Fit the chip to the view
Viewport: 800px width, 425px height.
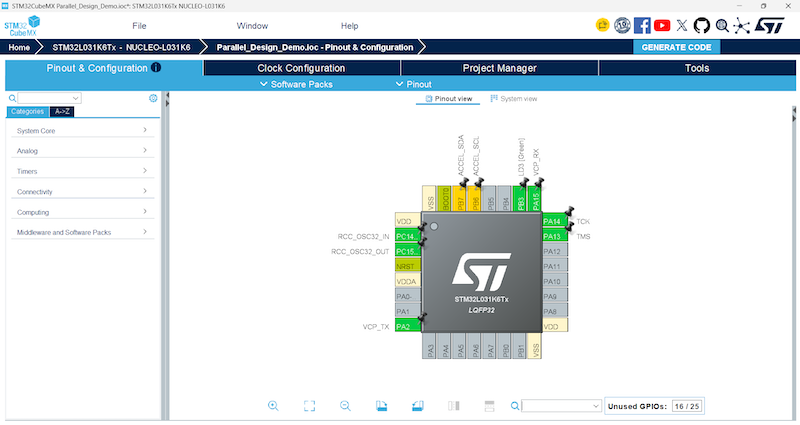click(x=309, y=406)
